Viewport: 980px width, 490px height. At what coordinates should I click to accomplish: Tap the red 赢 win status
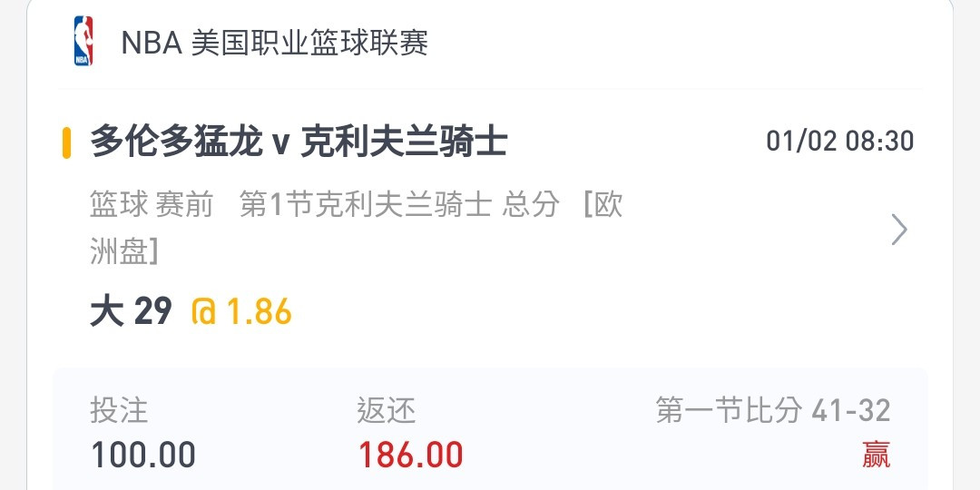point(877,455)
